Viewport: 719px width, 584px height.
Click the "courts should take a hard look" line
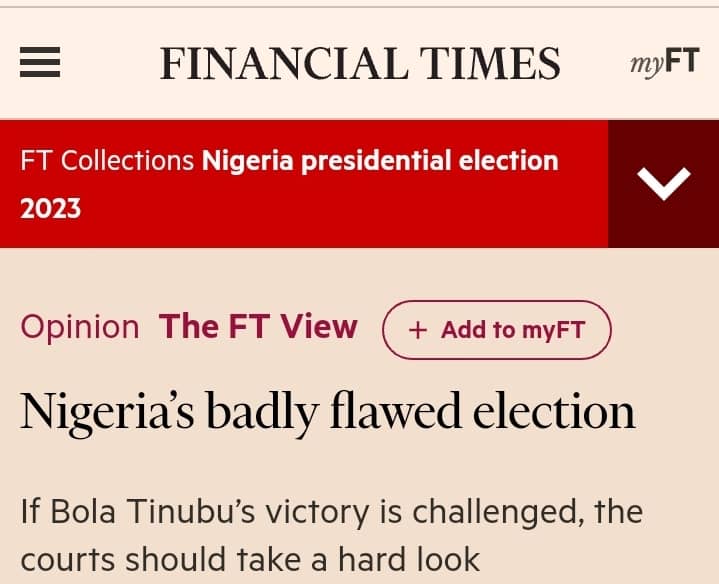pos(250,560)
